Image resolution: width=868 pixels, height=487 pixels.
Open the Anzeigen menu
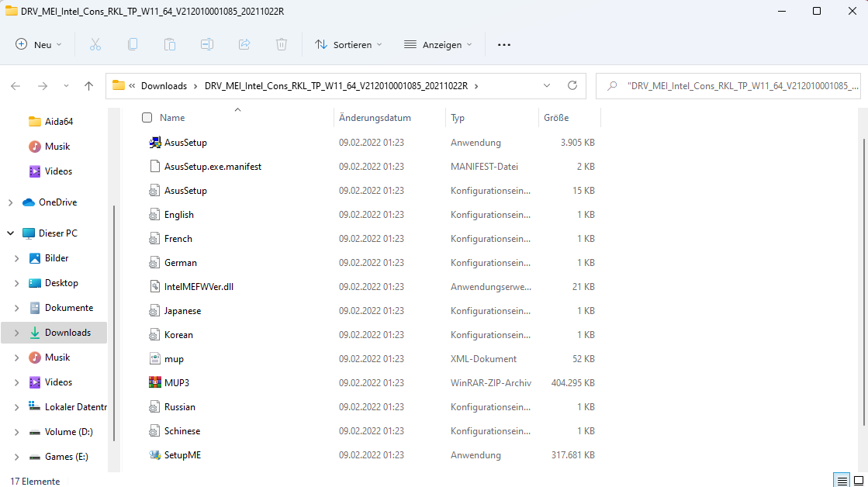[437, 45]
